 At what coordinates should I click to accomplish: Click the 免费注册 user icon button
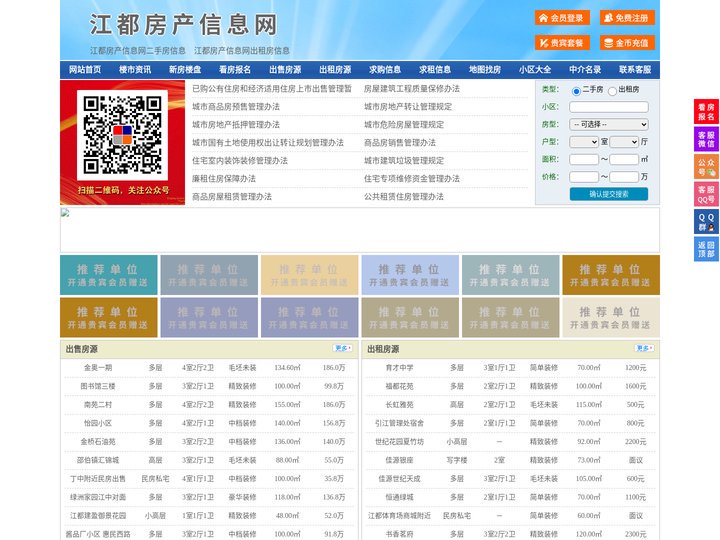627,18
